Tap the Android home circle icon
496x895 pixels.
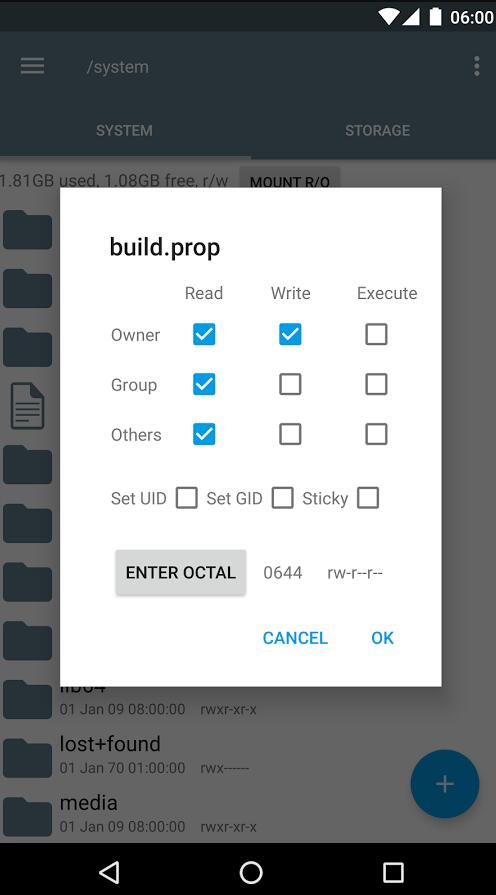[x=251, y=872]
